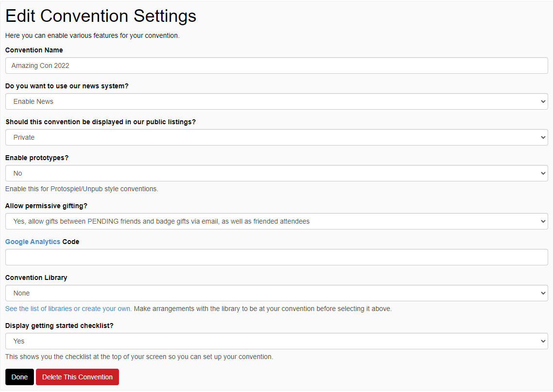Click the Protospiel/Unpub help text

[x=82, y=189]
